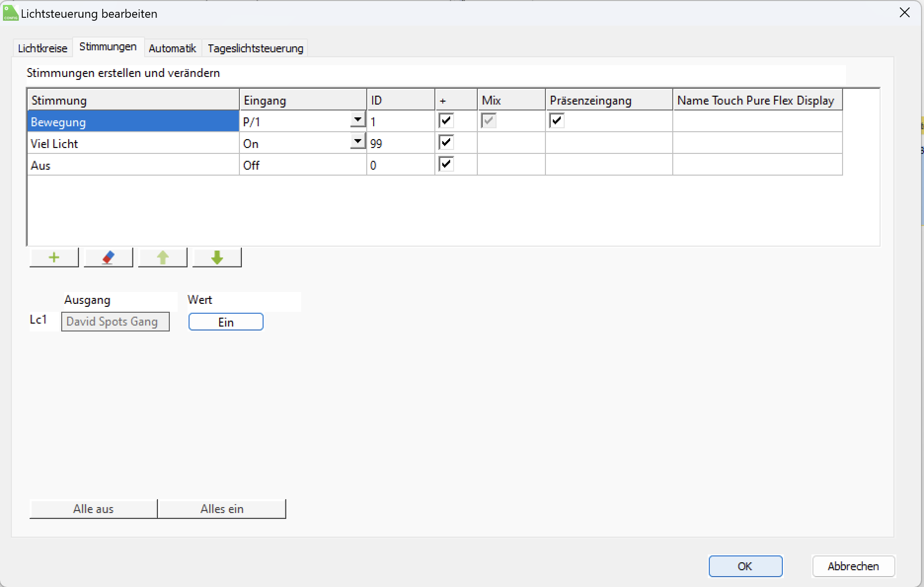Open the Automatik tab
The width and height of the screenshot is (924, 587).
[x=172, y=48]
